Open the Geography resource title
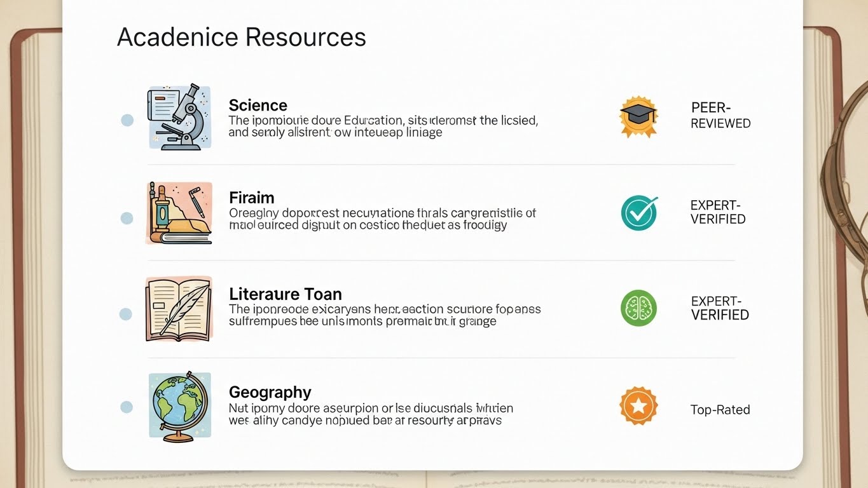868x488 pixels. (270, 392)
